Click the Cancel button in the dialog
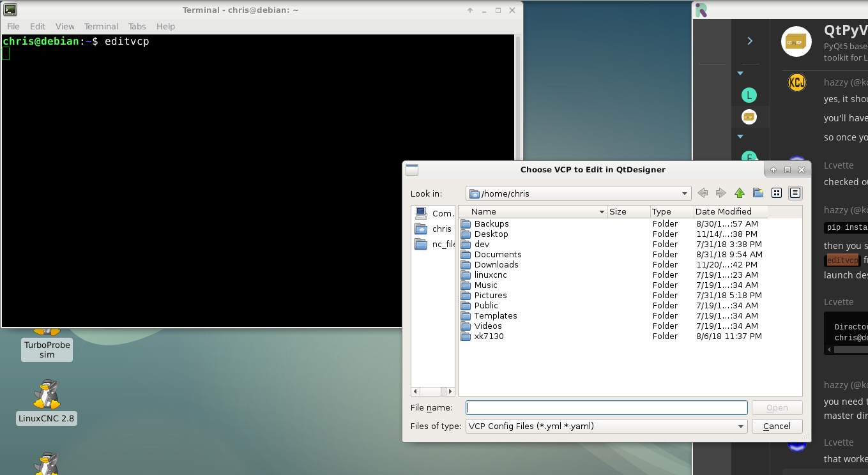Image resolution: width=868 pixels, height=475 pixels. [777, 426]
